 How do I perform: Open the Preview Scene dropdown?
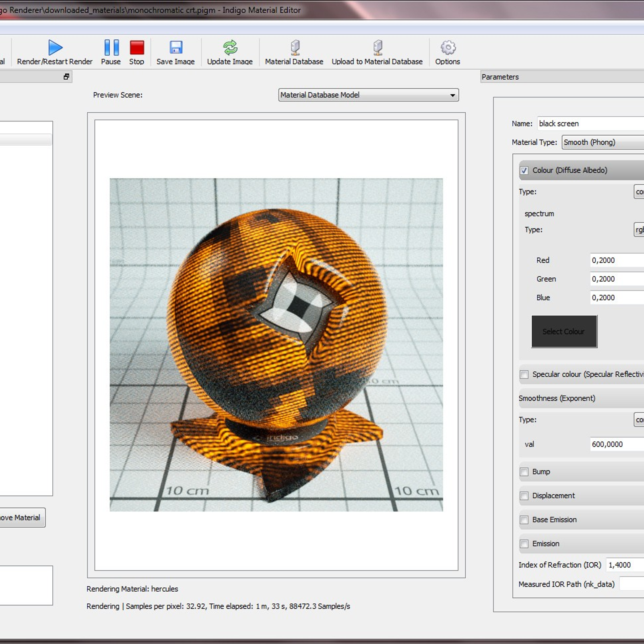368,95
